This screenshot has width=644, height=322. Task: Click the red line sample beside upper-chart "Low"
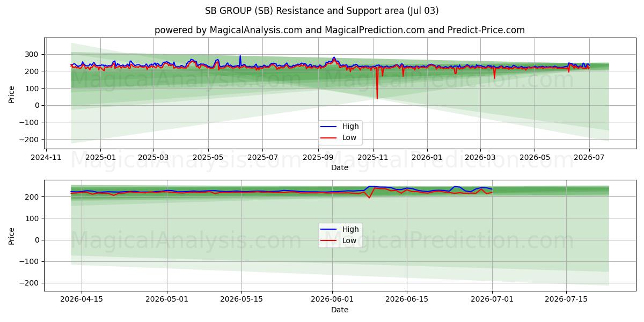(x=329, y=138)
